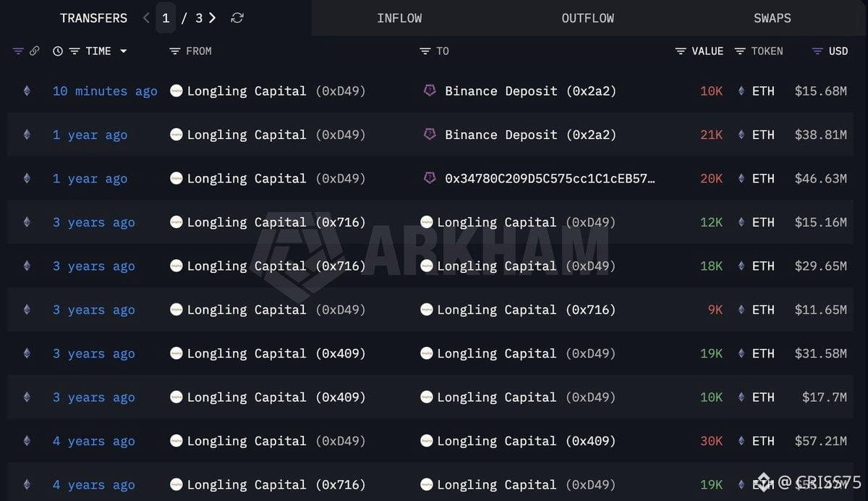Click Longling logo in FROM of $38.81M row
The image size is (868, 501).
[176, 135]
